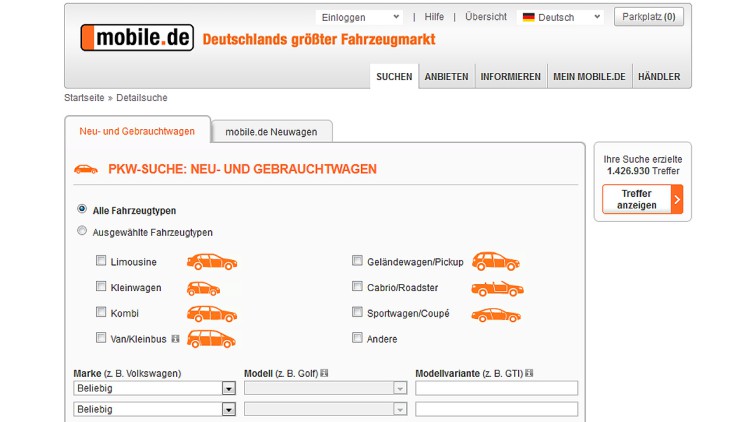Open the Parkplatz (0) button

pos(649,17)
